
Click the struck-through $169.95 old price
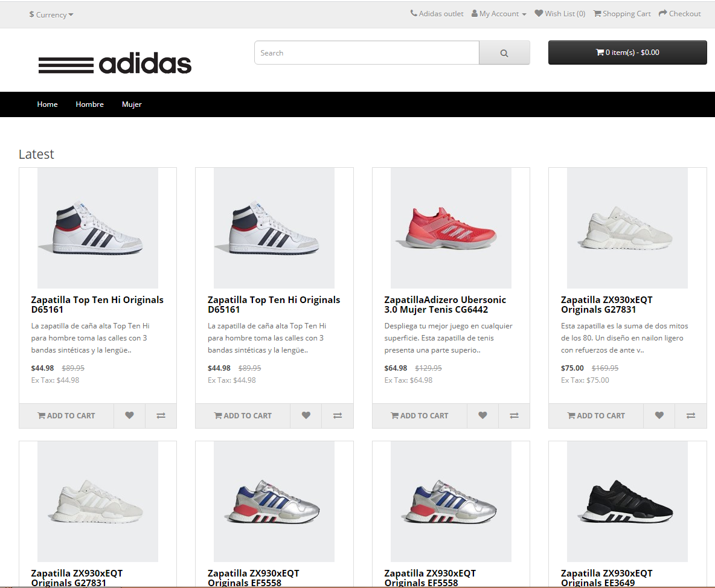coord(605,368)
